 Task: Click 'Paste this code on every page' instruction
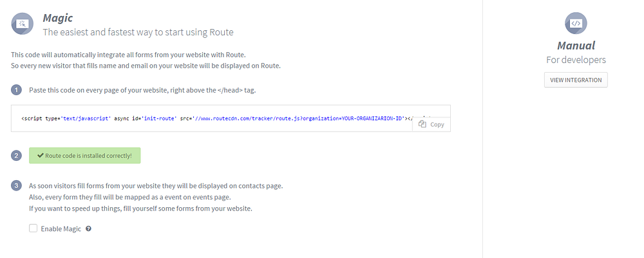coord(142,90)
